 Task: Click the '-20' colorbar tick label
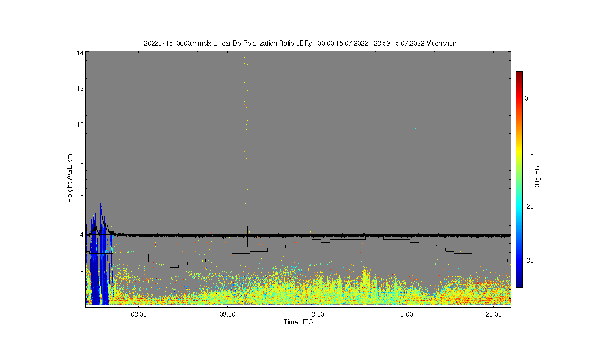coord(529,206)
